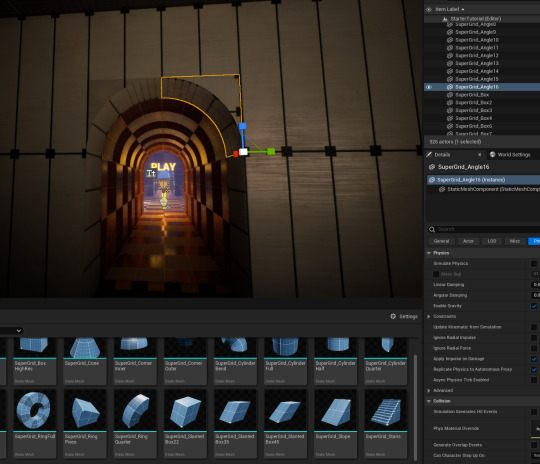Click the green Y-axis gizmo handle

271,151
